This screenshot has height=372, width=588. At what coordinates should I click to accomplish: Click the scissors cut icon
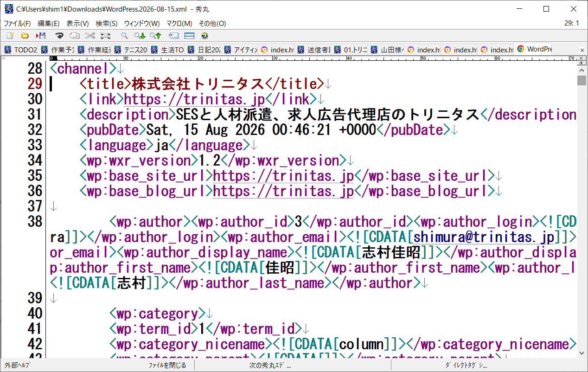point(90,35)
